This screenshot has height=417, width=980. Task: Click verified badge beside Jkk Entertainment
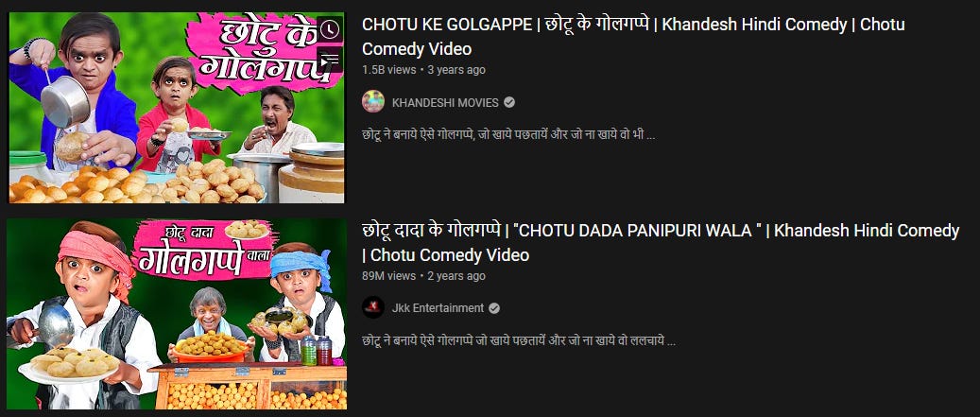[494, 308]
